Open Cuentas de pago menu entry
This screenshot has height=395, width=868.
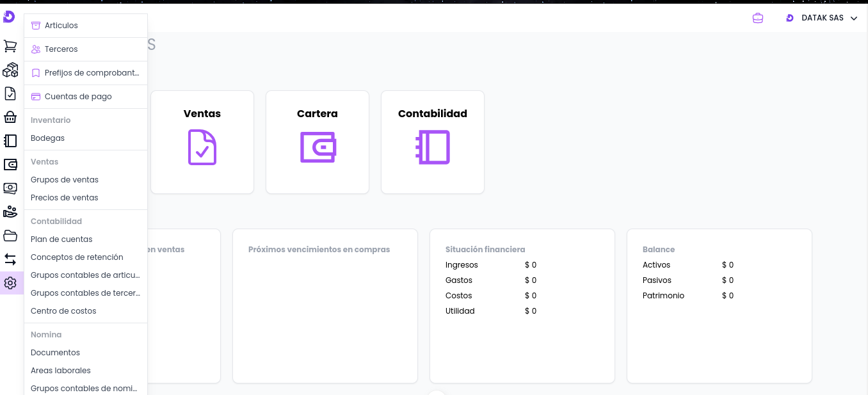click(78, 97)
